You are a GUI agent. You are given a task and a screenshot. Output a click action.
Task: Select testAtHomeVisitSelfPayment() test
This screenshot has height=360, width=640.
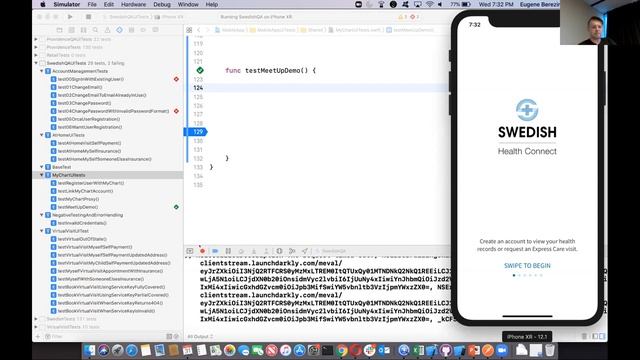[89, 143]
